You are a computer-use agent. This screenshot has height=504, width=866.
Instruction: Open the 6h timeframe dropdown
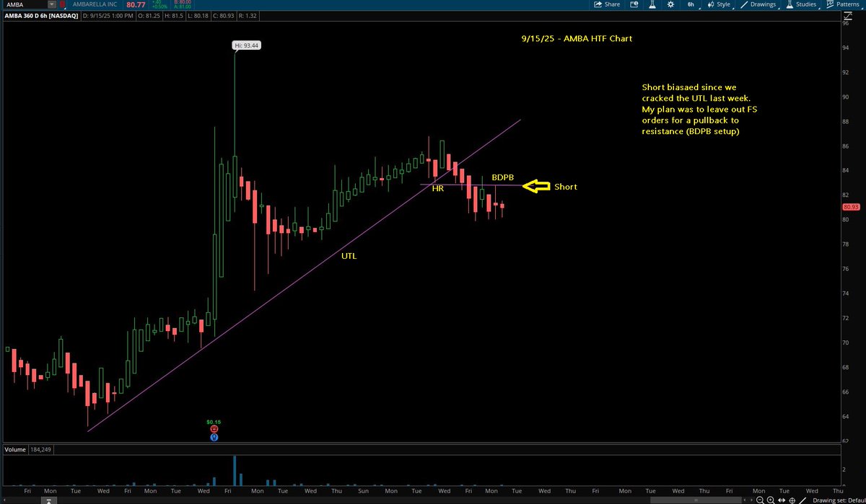click(691, 4)
